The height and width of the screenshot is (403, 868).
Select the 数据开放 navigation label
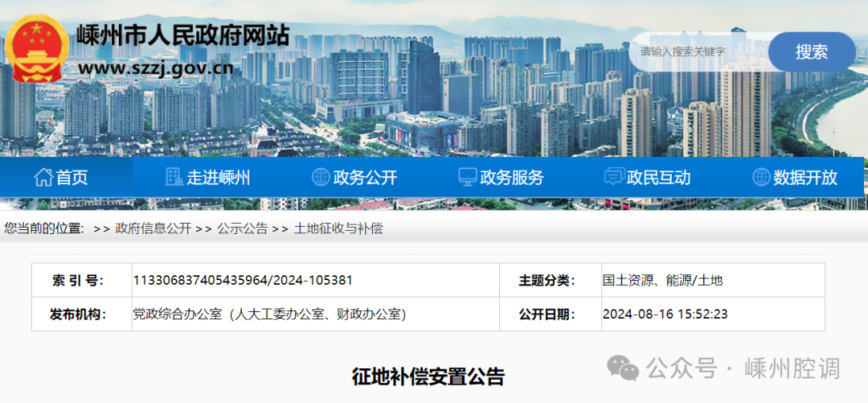(x=805, y=178)
